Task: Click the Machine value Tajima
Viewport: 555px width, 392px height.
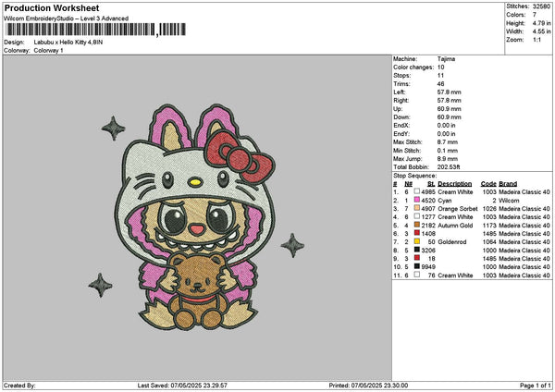Action: tap(446, 59)
